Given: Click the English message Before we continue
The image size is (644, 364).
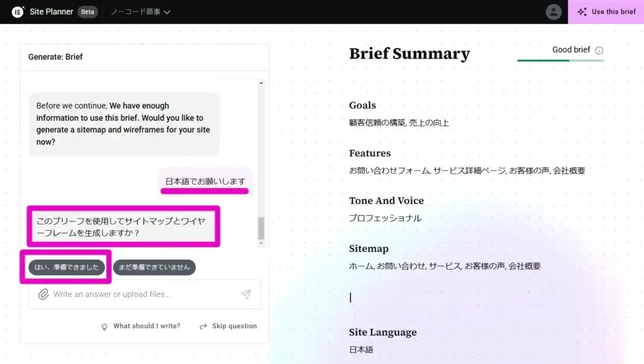Looking at the screenshot, I should (x=124, y=123).
